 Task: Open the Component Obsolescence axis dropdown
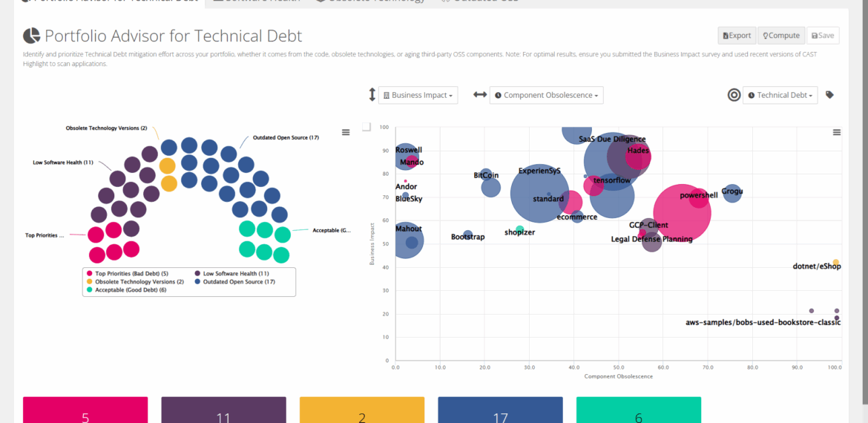(546, 95)
